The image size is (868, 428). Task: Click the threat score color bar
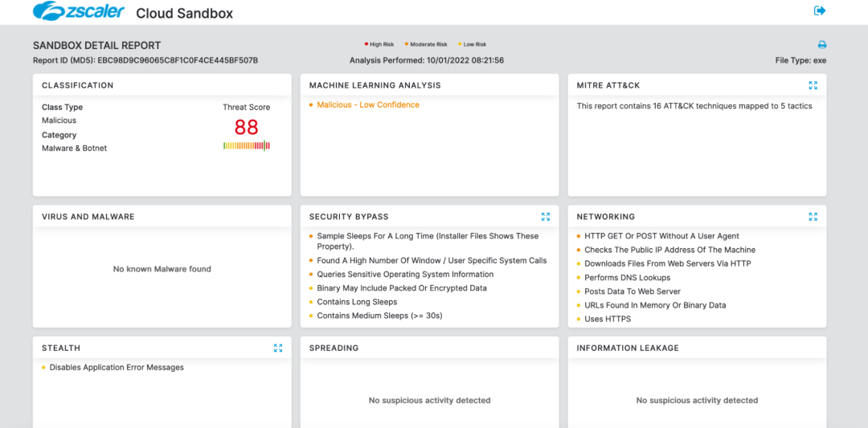pos(246,145)
